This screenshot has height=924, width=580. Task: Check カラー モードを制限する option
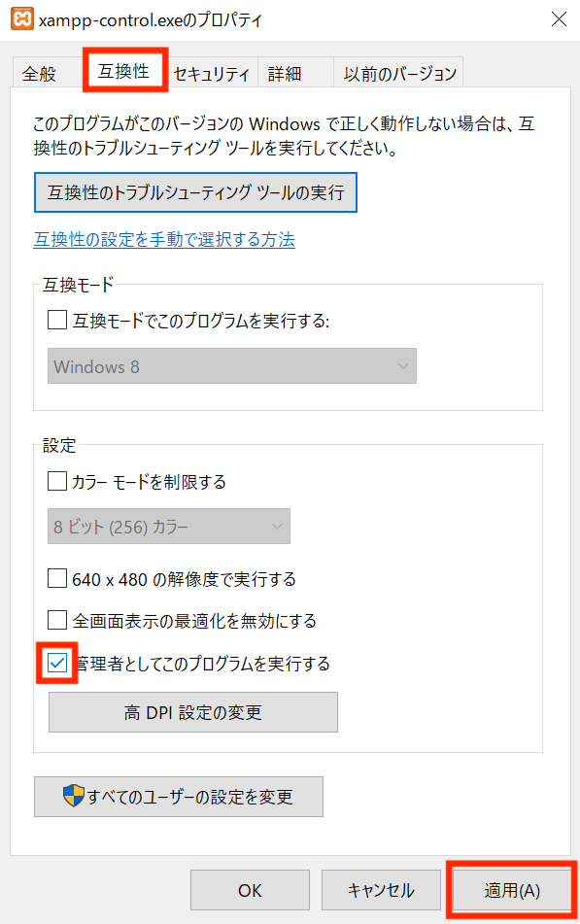[x=57, y=481]
